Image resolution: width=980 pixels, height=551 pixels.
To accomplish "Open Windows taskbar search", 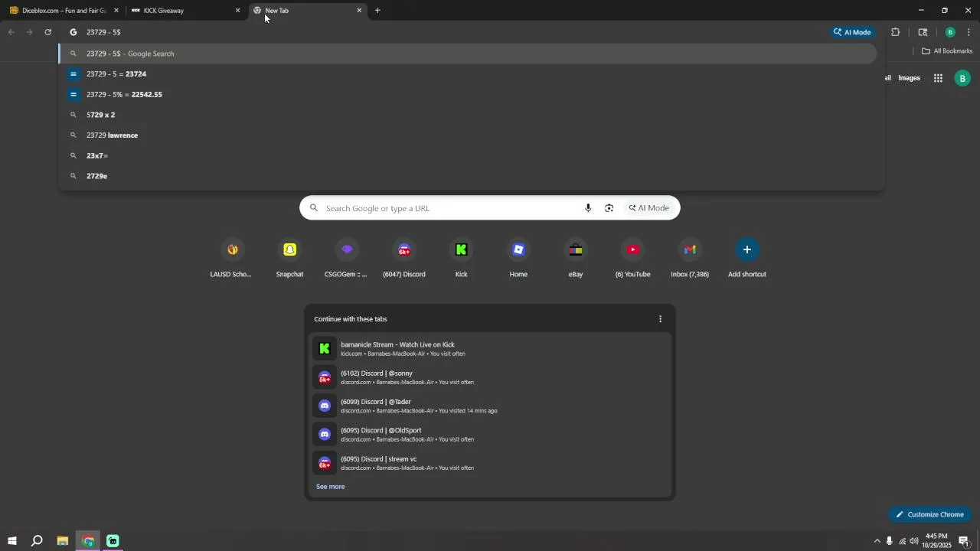I will click(36, 541).
